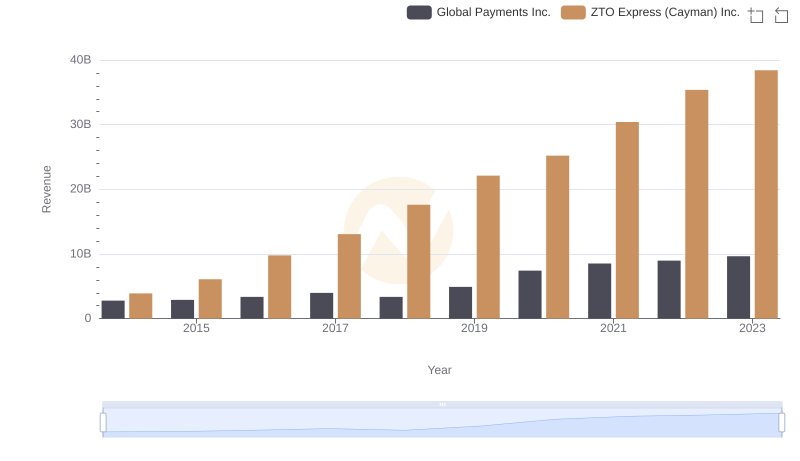Click the ZTO Express 2017 revenue bar
Viewport: 800px width, 461px height.
pos(349,276)
